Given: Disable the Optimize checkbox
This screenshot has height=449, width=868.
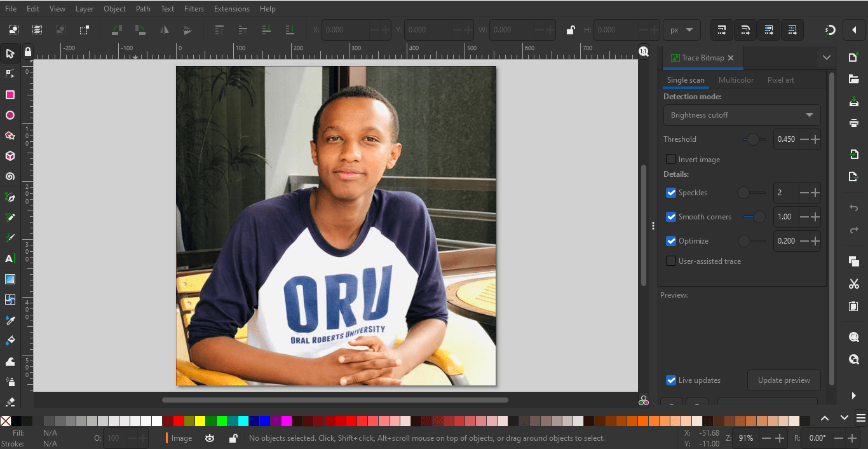Looking at the screenshot, I should (x=671, y=241).
